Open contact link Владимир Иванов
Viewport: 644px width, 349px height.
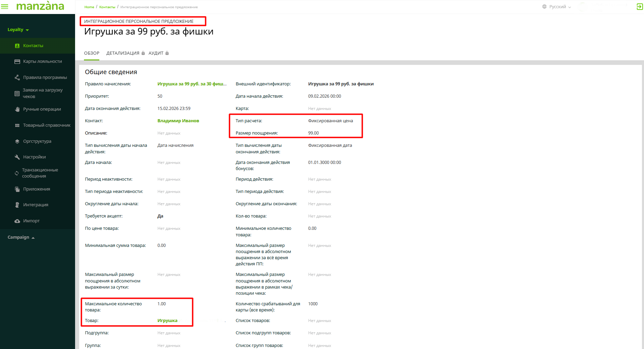pos(178,121)
